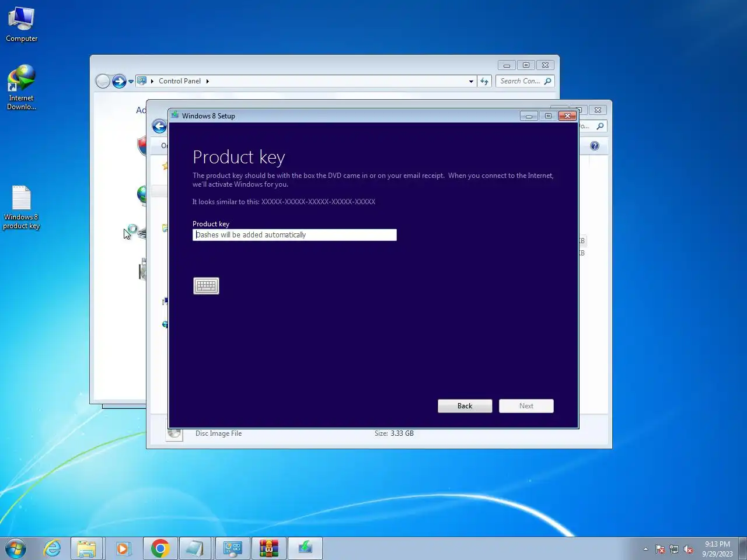
Task: Close the Windows 8 Setup window
Action: [x=567, y=116]
